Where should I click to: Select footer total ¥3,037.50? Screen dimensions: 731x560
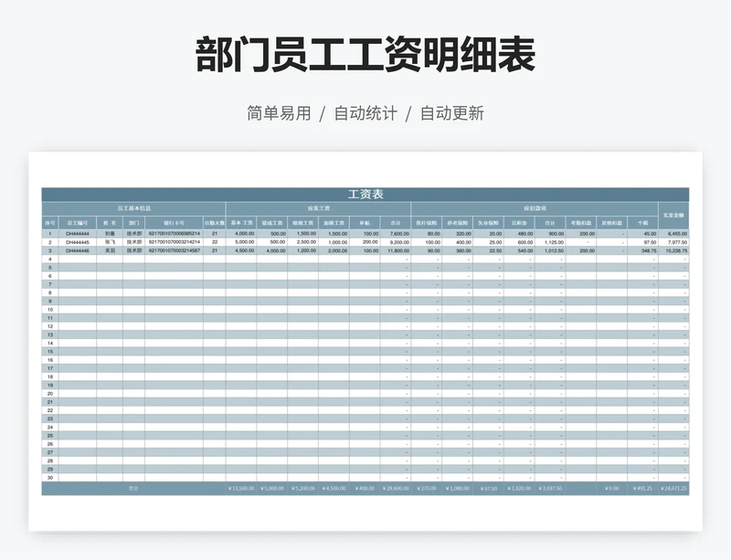coord(550,489)
